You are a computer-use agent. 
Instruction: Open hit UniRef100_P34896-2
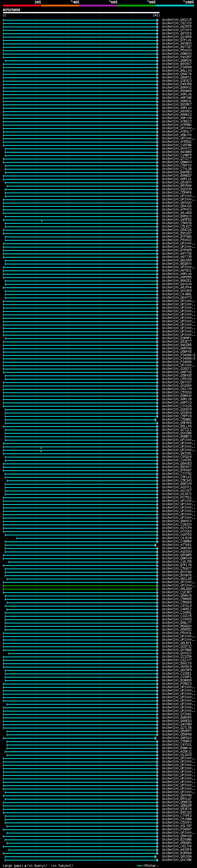179,355
